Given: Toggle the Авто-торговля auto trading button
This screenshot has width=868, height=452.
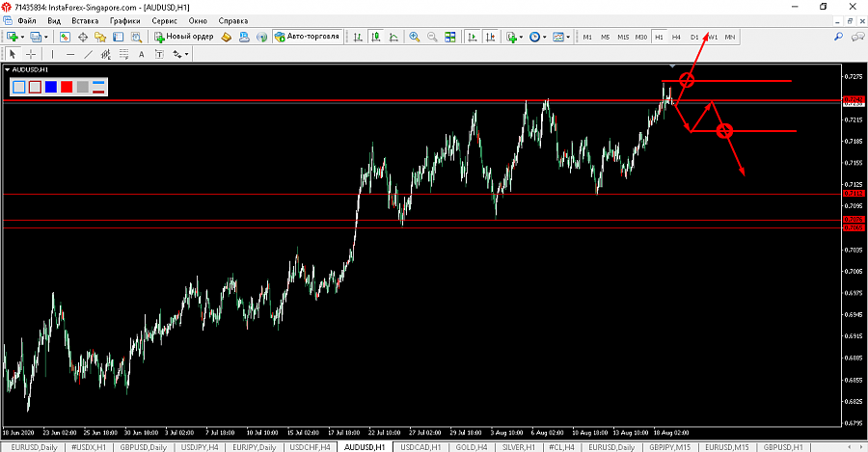Looking at the screenshot, I should (308, 37).
